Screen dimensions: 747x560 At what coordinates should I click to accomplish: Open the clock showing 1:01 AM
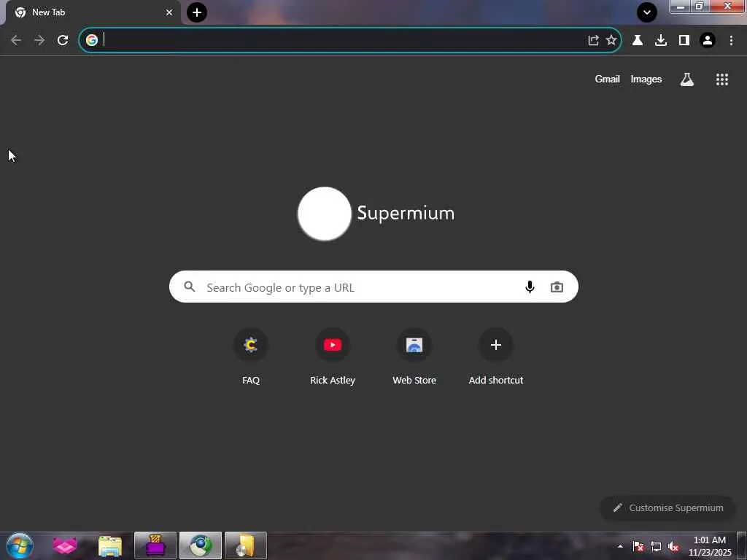click(x=710, y=546)
